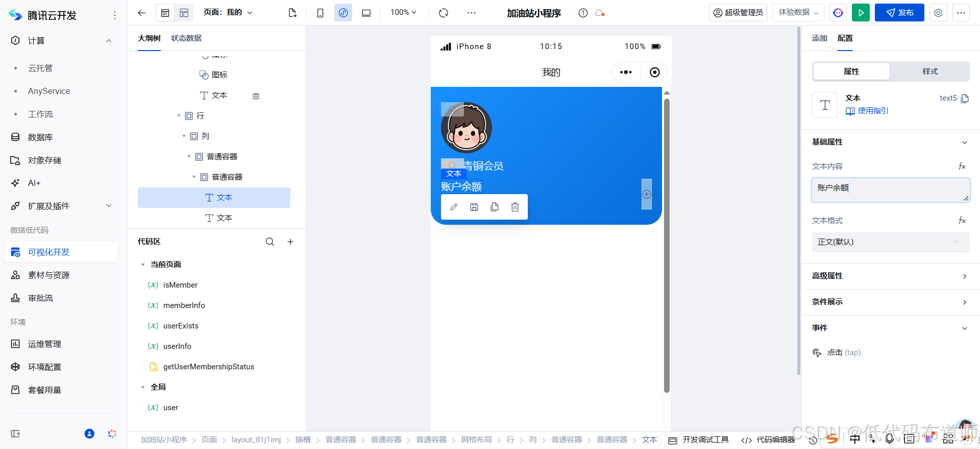Click the save icon on canvas toolbar
Image resolution: width=980 pixels, height=449 pixels.
[474, 207]
